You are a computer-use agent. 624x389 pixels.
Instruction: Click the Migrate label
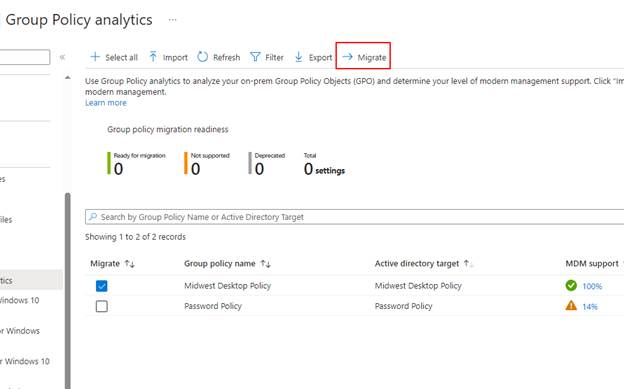[372, 57]
